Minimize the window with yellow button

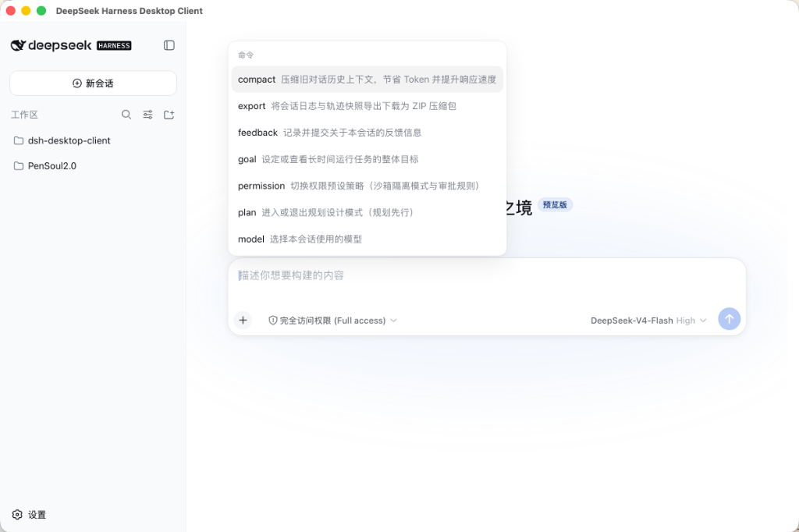26,11
